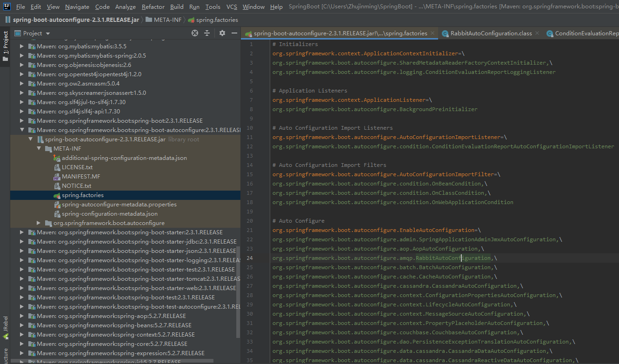This screenshot has width=619, height=364.
Task: Select NOTICE.txt in project tree
Action: 76,186
